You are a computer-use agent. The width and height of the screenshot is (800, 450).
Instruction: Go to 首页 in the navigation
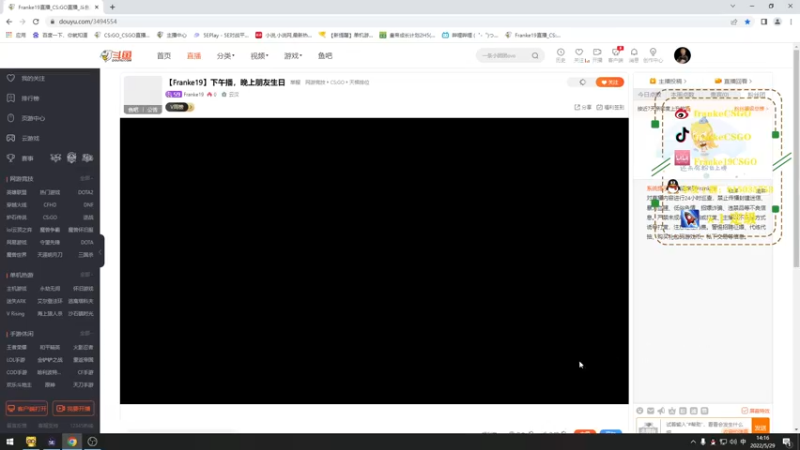(x=164, y=56)
